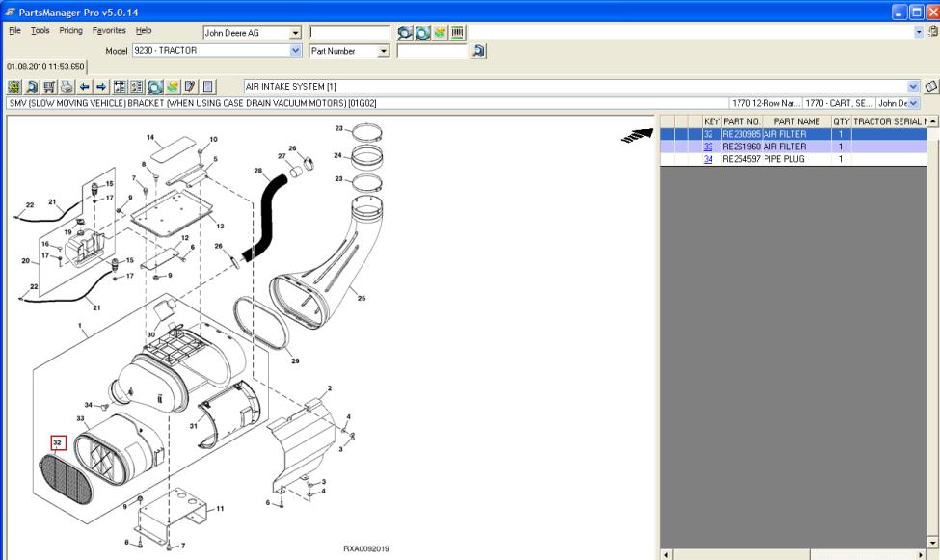Click callout number 31 in the diagram
Screen dimensions: 940x560
click(194, 426)
